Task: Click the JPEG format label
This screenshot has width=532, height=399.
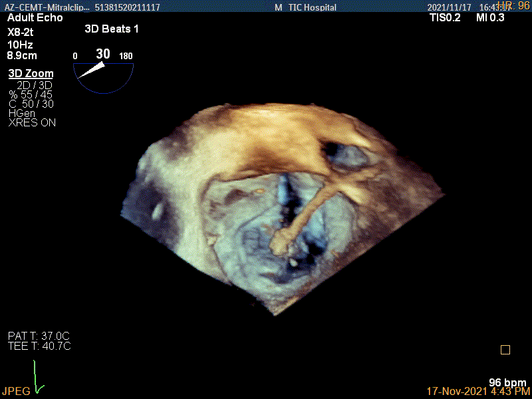Action: [x=16, y=391]
